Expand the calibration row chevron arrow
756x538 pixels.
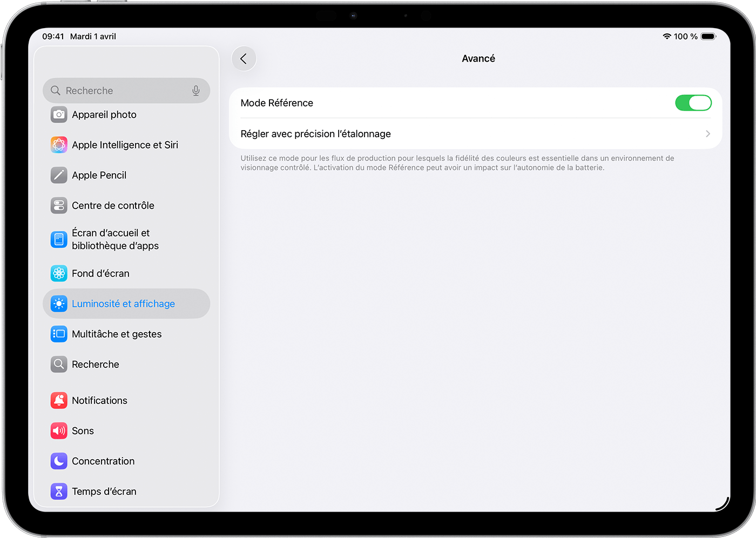tap(707, 134)
